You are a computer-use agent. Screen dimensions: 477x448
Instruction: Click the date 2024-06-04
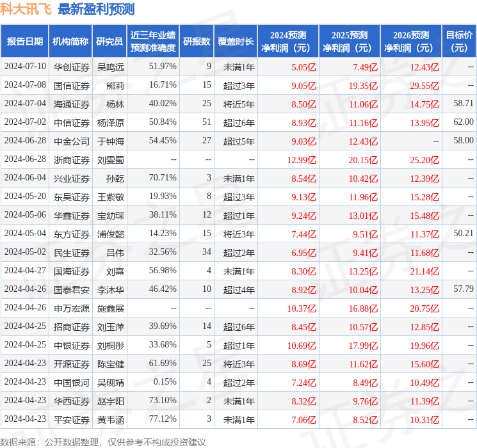pyautogui.click(x=25, y=178)
